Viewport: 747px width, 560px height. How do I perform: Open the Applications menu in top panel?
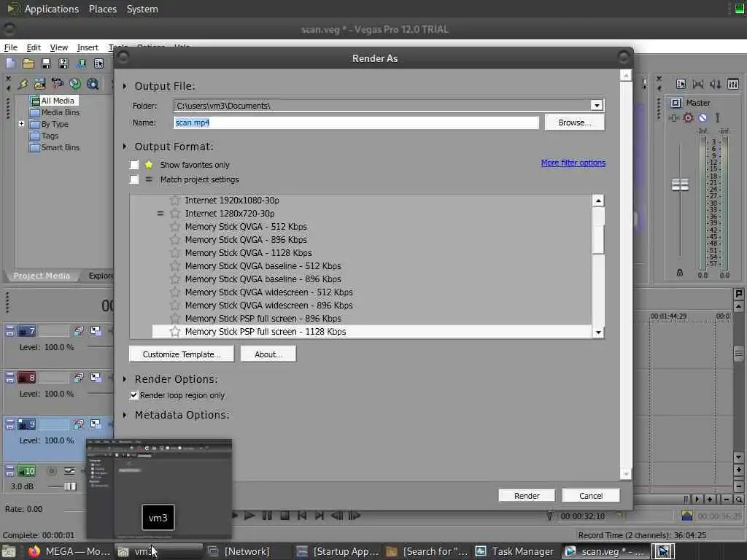tap(52, 9)
